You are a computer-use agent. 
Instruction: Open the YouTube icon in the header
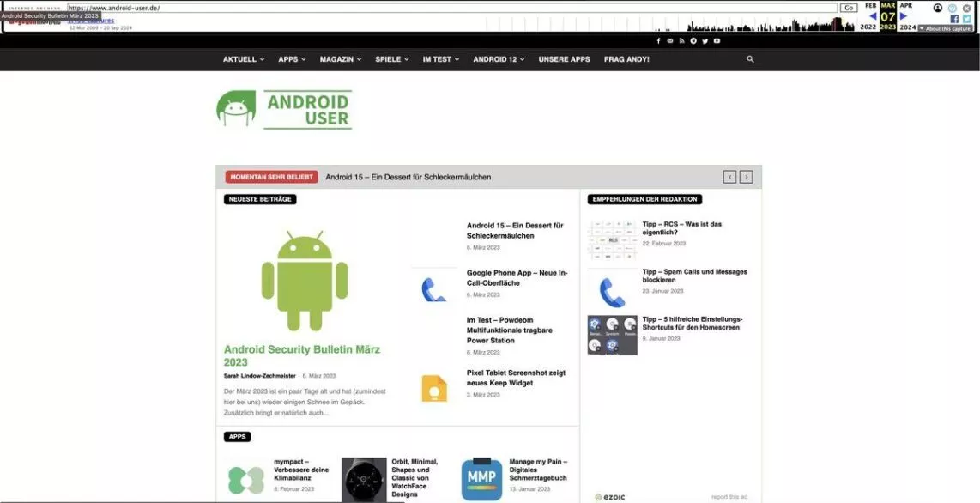click(x=717, y=41)
